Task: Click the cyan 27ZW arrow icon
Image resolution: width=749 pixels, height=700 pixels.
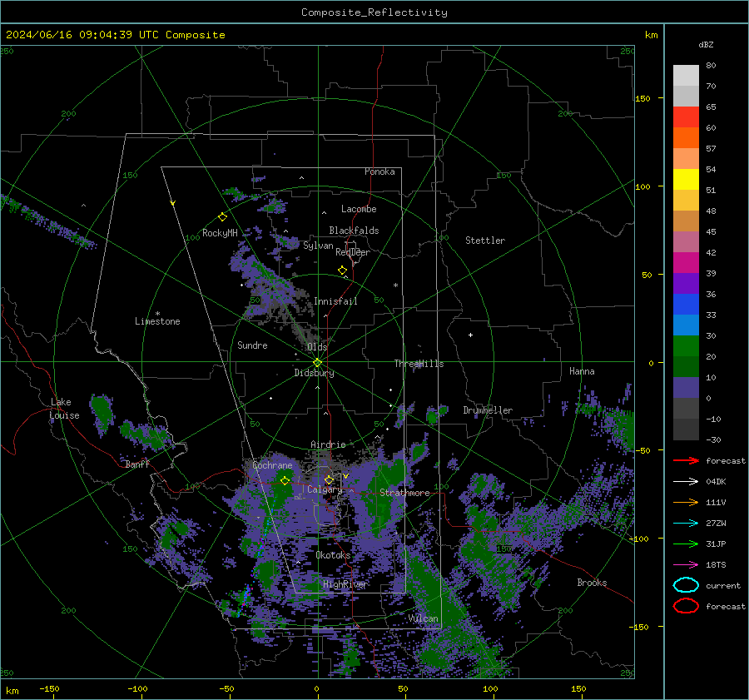Action: (x=686, y=524)
